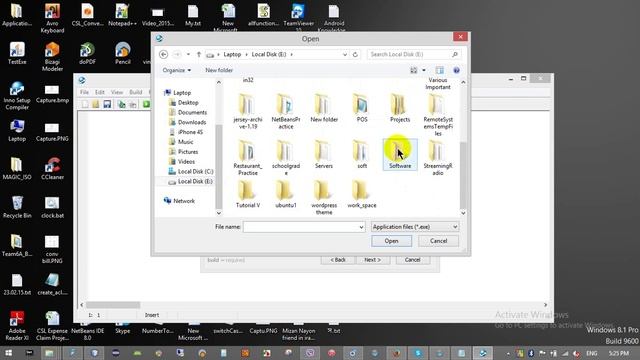
Task: Open the Organize dropdown menu
Action: click(176, 70)
